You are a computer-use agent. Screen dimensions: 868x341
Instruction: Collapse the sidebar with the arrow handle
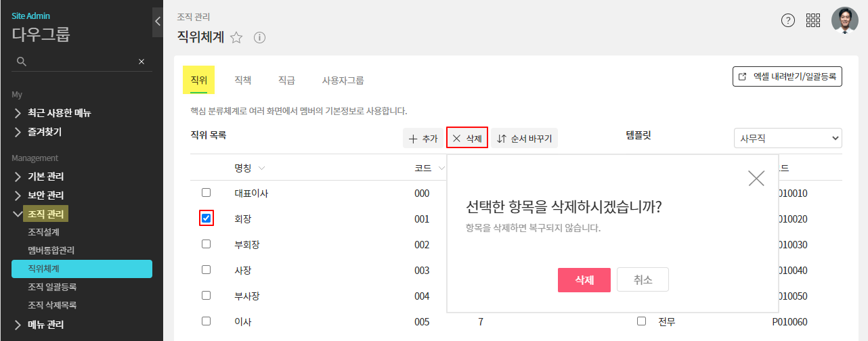coord(158,21)
